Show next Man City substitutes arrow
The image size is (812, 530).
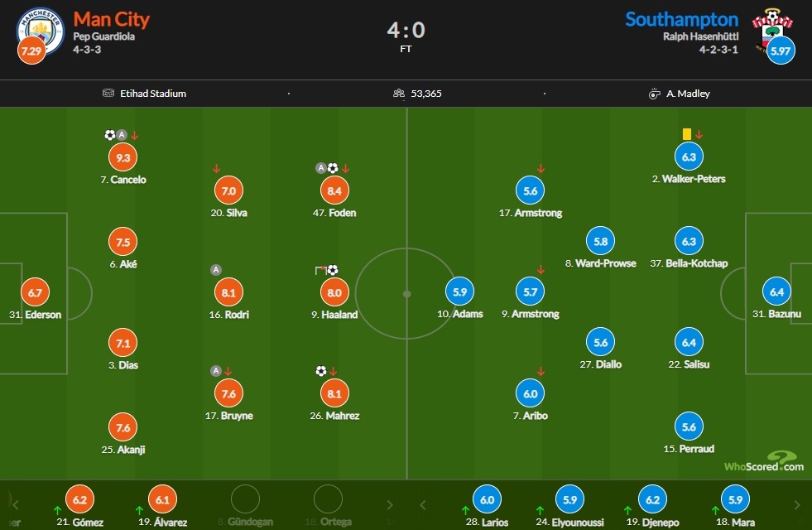pyautogui.click(x=389, y=504)
